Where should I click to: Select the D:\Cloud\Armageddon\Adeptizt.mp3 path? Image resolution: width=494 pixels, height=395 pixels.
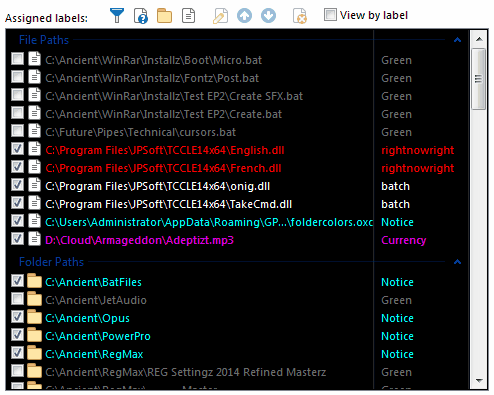click(x=139, y=240)
